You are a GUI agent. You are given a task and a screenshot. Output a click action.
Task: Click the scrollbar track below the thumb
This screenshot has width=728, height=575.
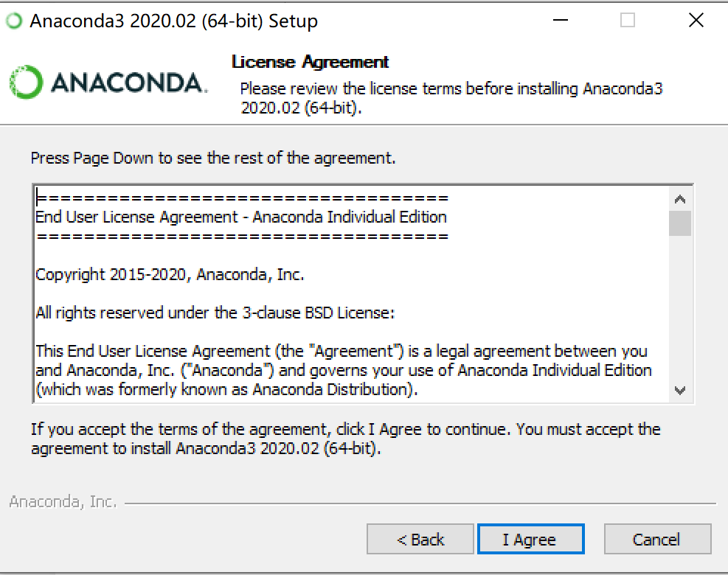pos(680,307)
